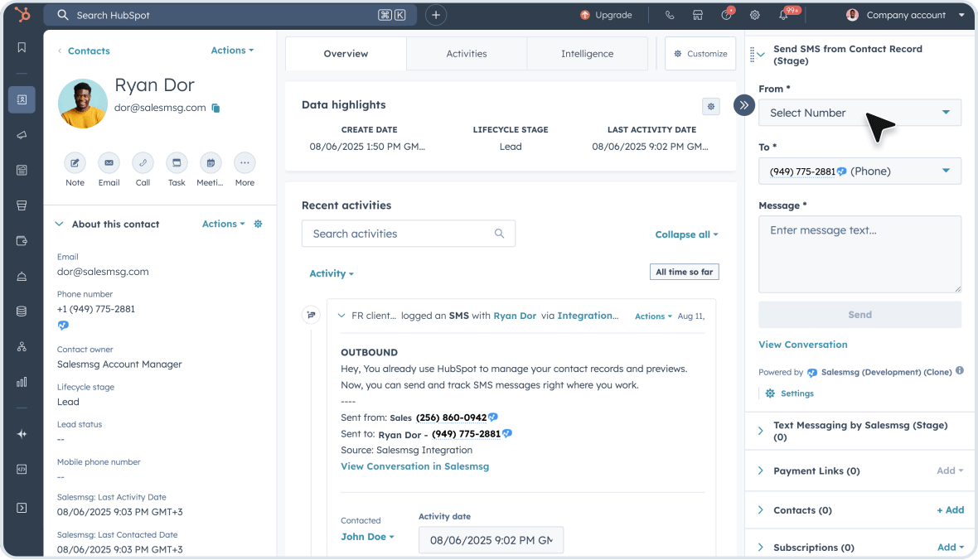Go back to Contacts list link
The image size is (978, 560).
(x=89, y=51)
